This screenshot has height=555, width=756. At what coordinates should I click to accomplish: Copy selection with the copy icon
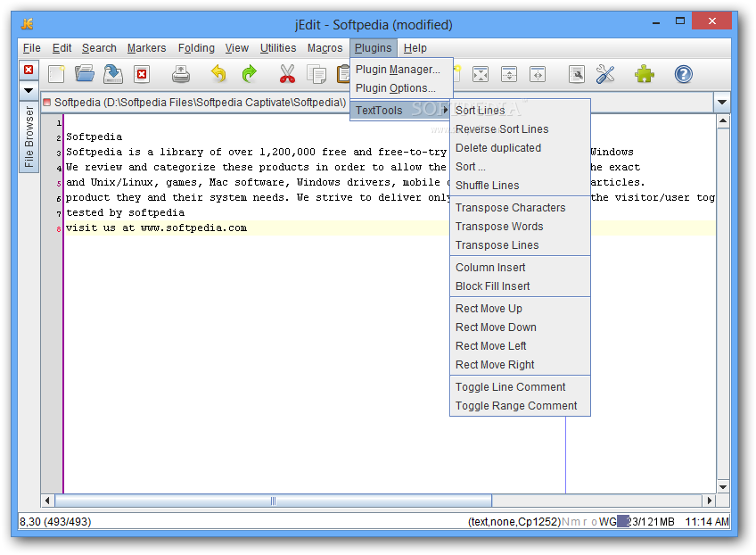[316, 74]
